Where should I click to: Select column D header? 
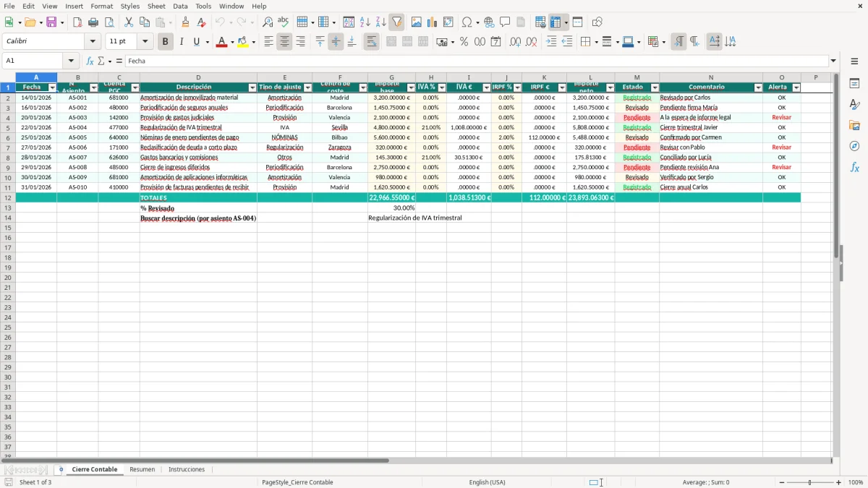[198, 77]
